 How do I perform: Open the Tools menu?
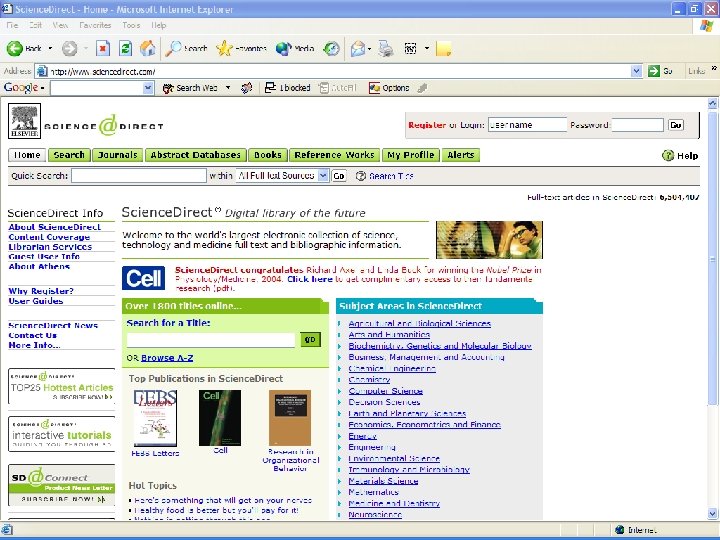[x=131, y=25]
